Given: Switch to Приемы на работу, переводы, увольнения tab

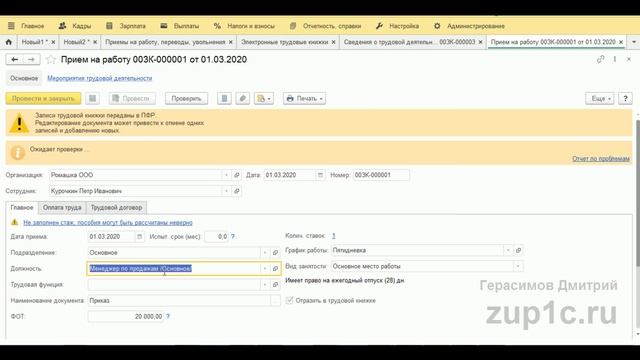Looking at the screenshot, I should (165, 42).
